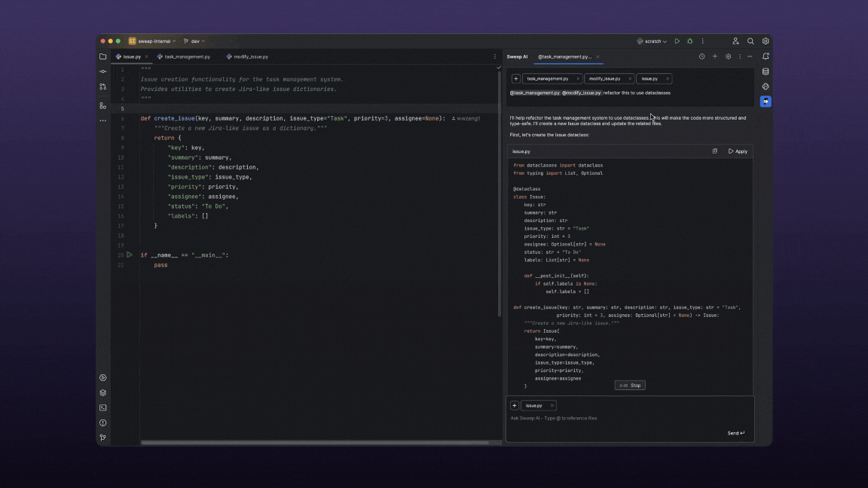
Task: Copy the issue.py code block
Action: (x=714, y=151)
